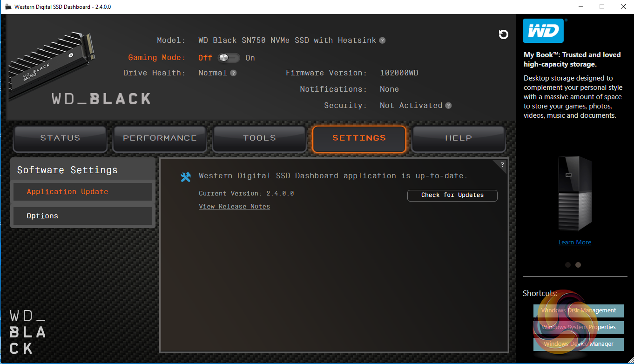
Task: Click the wrench and screwdriver update icon
Action: (x=186, y=177)
